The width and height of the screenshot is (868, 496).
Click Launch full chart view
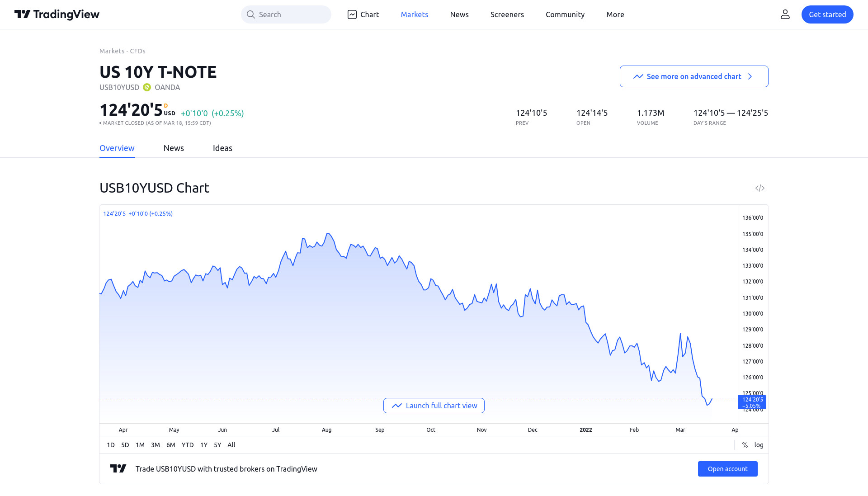[x=434, y=406]
